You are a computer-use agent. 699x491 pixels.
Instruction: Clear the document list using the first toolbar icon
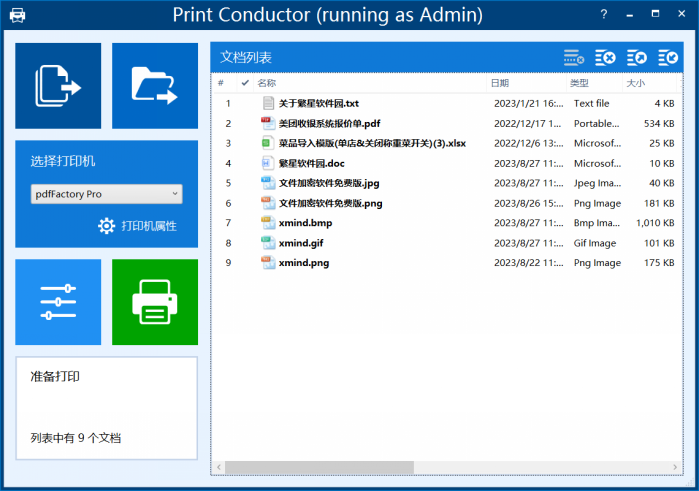tap(574, 58)
